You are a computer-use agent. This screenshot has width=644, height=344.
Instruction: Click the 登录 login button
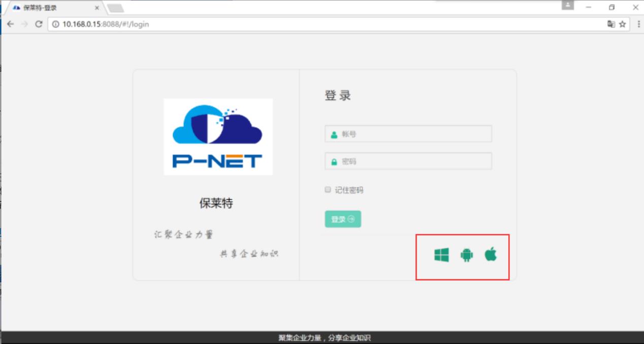tap(343, 219)
